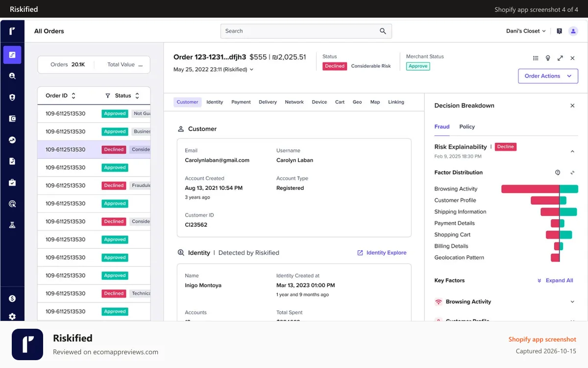Expand the Browsing Activity key factor
The width and height of the screenshot is (588, 368).
click(572, 302)
